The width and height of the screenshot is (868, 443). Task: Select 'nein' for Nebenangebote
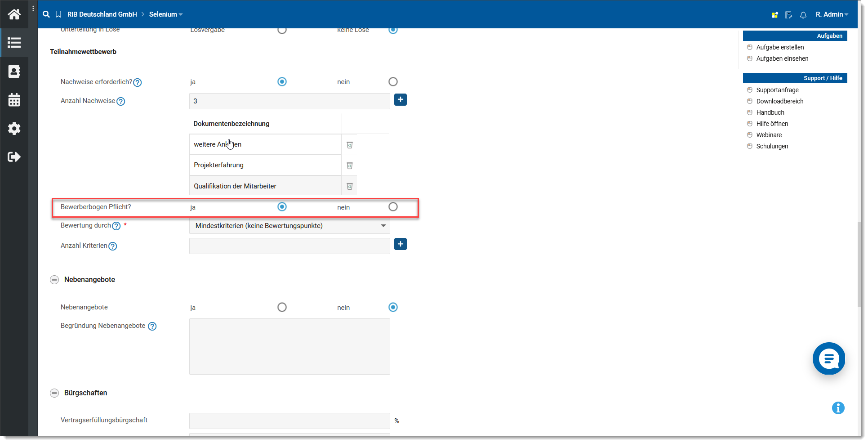pyautogui.click(x=393, y=307)
